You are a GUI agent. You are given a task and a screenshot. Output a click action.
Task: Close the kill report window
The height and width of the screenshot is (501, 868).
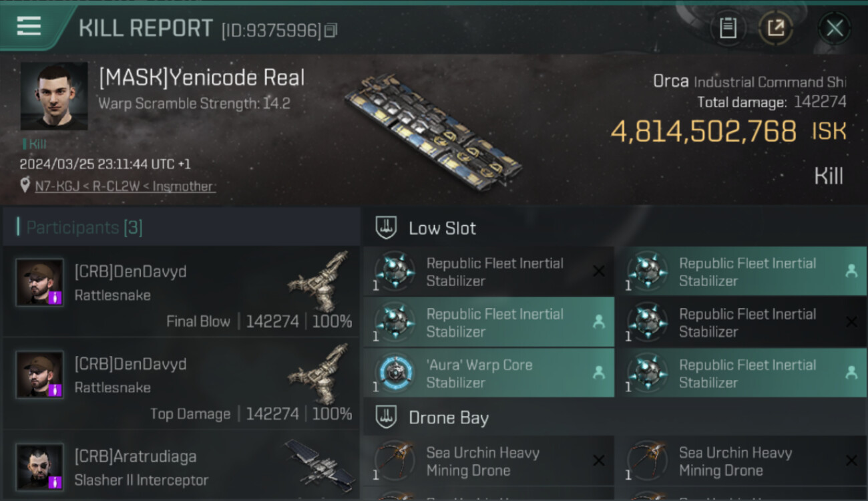pos(834,28)
